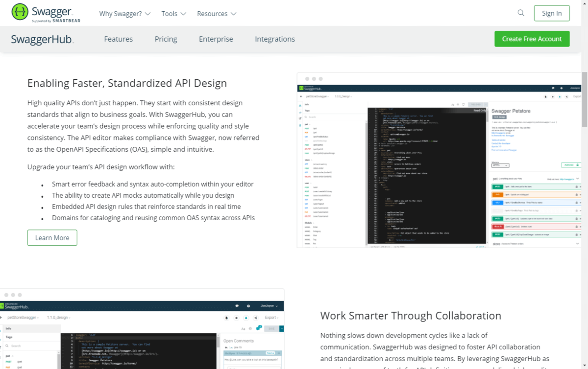Select Enterprise in the SwaggerHub navigation
The image size is (588, 369).
coord(216,39)
